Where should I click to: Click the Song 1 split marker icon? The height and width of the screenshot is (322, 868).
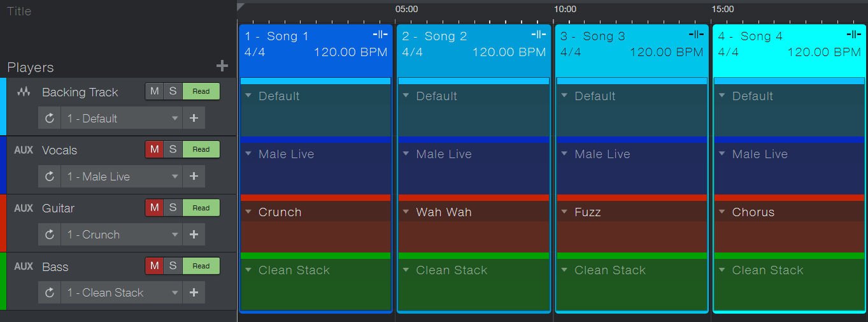tap(380, 34)
